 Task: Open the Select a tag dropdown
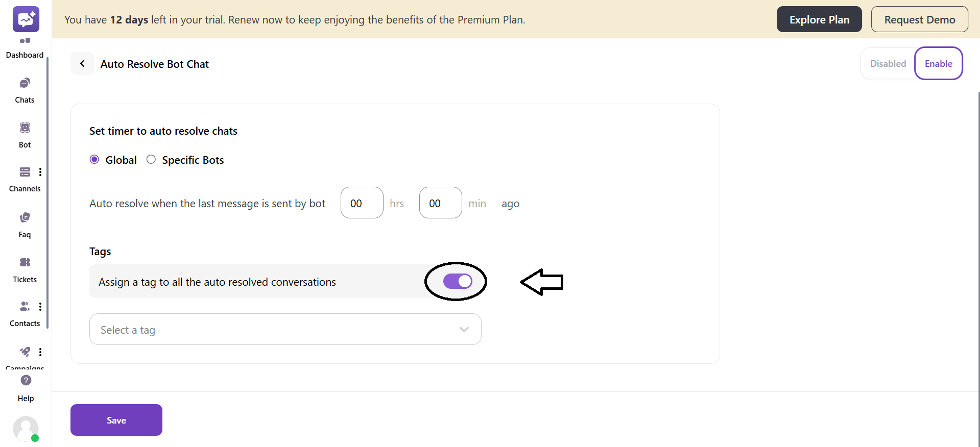[285, 329]
